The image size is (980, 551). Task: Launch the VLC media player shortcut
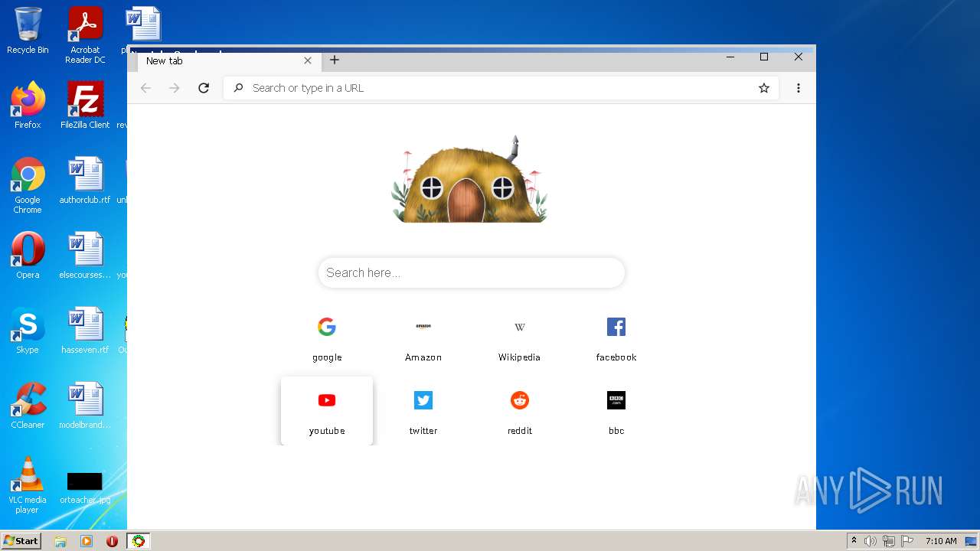click(28, 485)
